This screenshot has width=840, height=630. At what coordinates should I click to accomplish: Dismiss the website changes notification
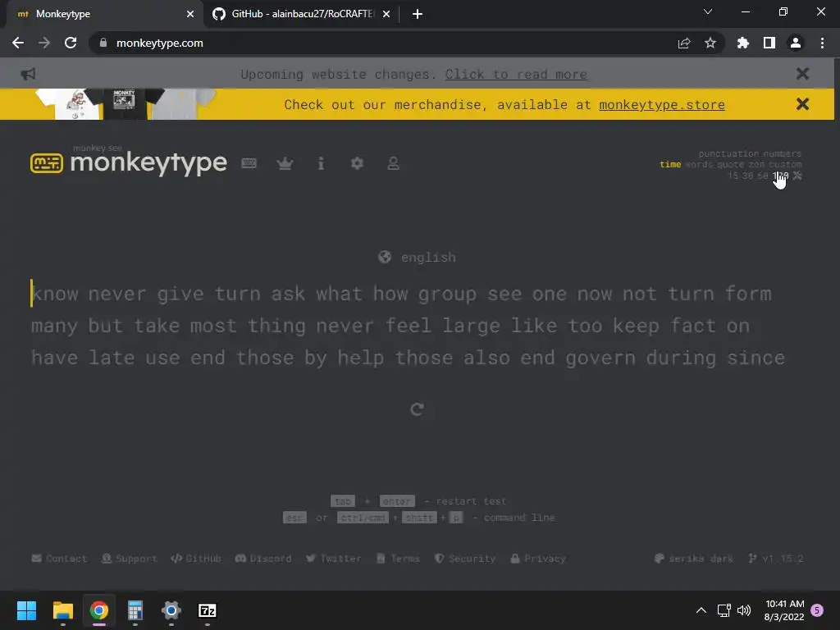[802, 74]
